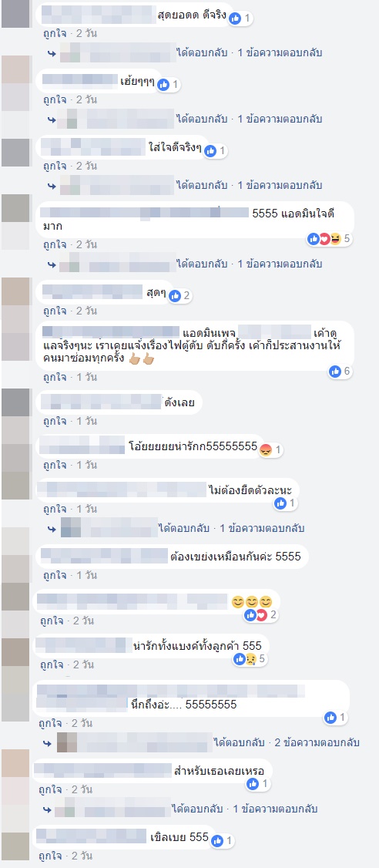Expand the '2 ข้อความตอบกลับ' reply thread
Screen dimensions: 379x868
click(x=317, y=742)
